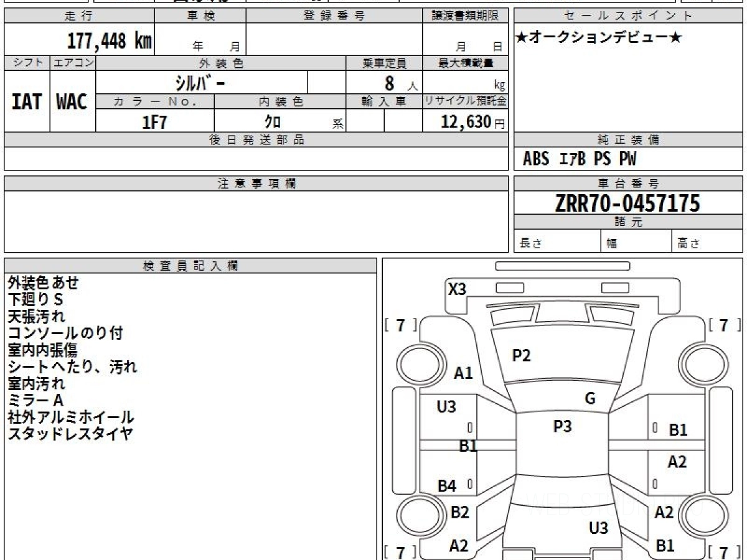This screenshot has width=747, height=560.
Task: Select the note シートへたり、汚れ
Action: coord(72,366)
